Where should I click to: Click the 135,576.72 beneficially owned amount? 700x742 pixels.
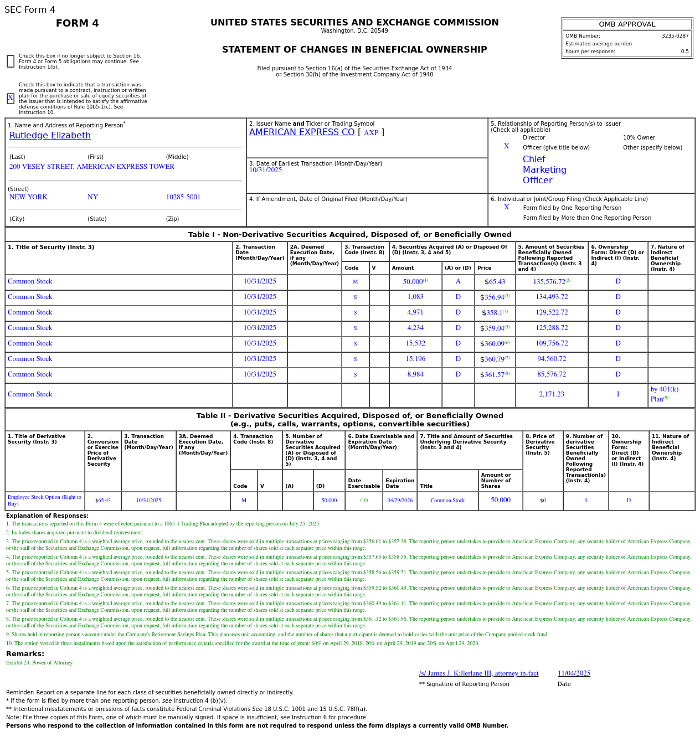(549, 282)
